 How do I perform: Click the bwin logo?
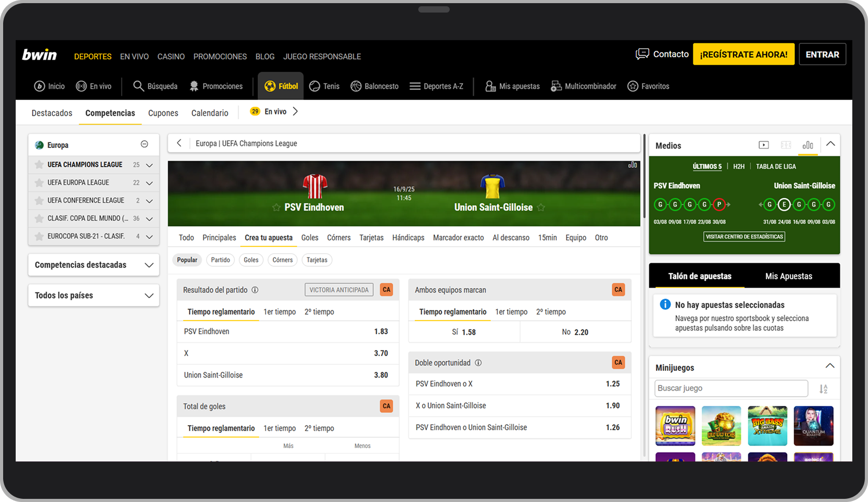39,55
